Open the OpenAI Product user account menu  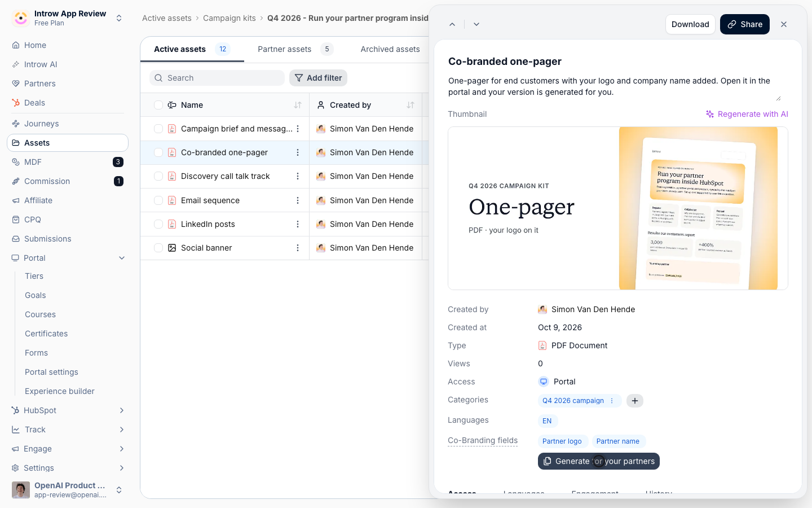(68, 490)
